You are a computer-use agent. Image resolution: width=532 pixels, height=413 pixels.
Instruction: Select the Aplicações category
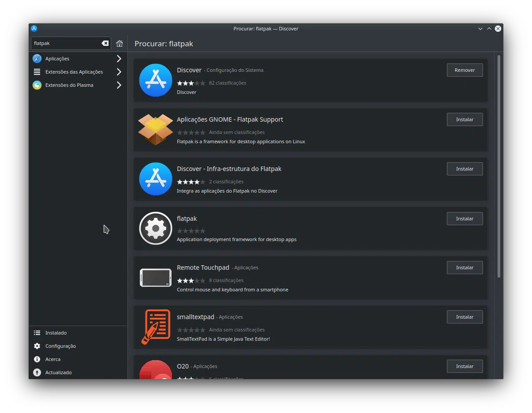(78, 59)
